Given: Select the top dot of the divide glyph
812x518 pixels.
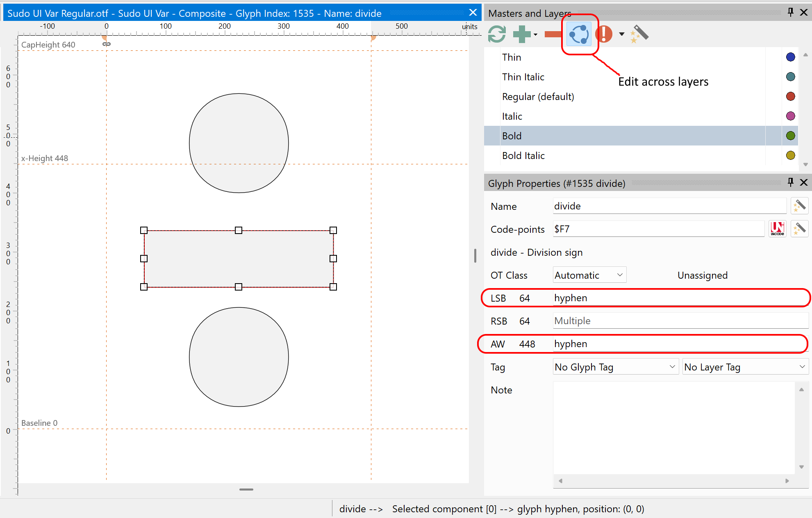Looking at the screenshot, I should [239, 143].
